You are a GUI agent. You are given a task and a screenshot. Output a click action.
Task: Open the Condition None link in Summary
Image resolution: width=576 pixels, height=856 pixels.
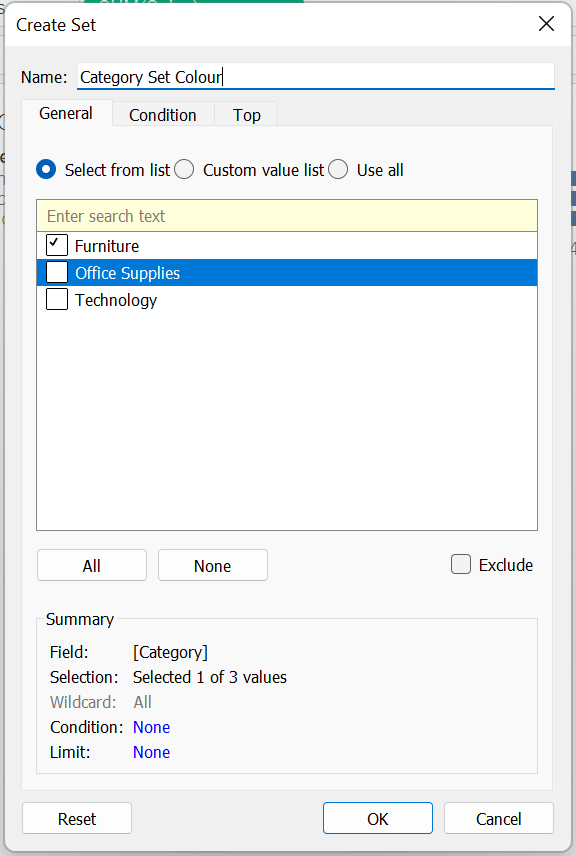pyautogui.click(x=152, y=727)
